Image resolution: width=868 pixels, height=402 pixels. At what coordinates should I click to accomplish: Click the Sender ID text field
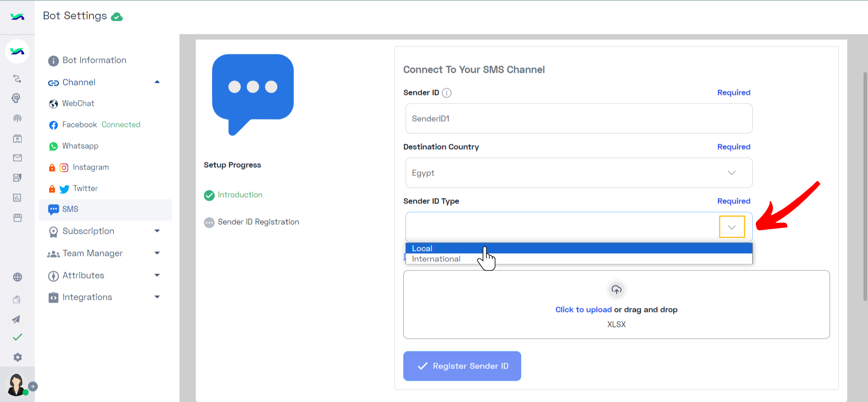point(579,118)
